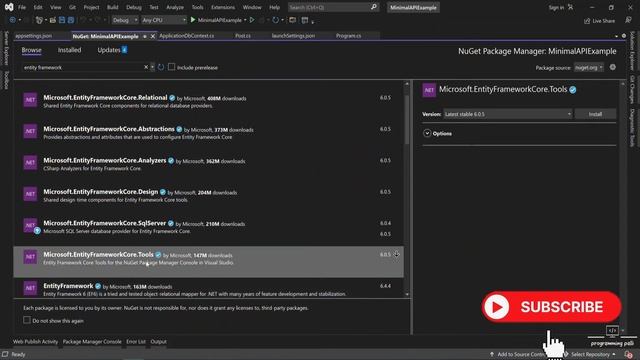
Task: Click the Undo toolbar icon
Action: point(83,20)
